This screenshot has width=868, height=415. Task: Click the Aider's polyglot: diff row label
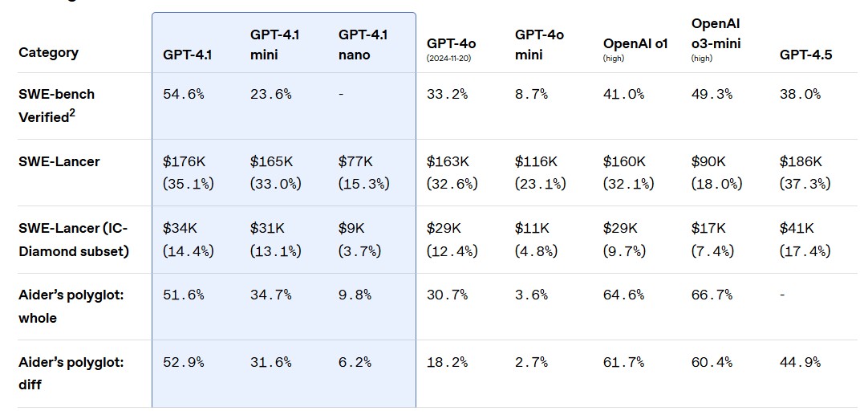pos(71,373)
